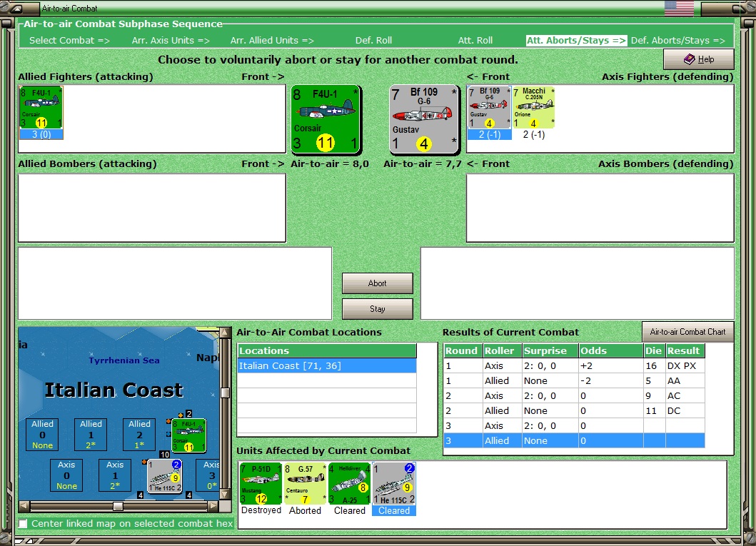Select highlighted round 3 Allied row

[x=574, y=440]
